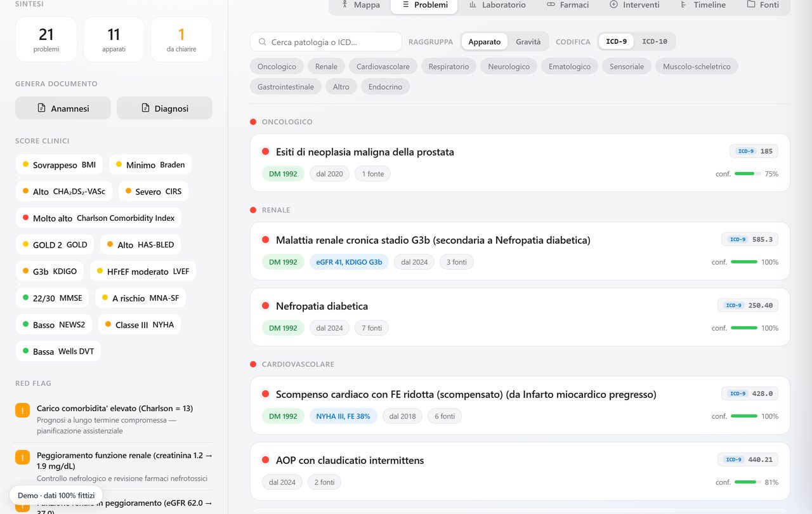This screenshot has width=812, height=514.
Task: Open 'AOP con claudicatio intermittens' problem
Action: 520,471
